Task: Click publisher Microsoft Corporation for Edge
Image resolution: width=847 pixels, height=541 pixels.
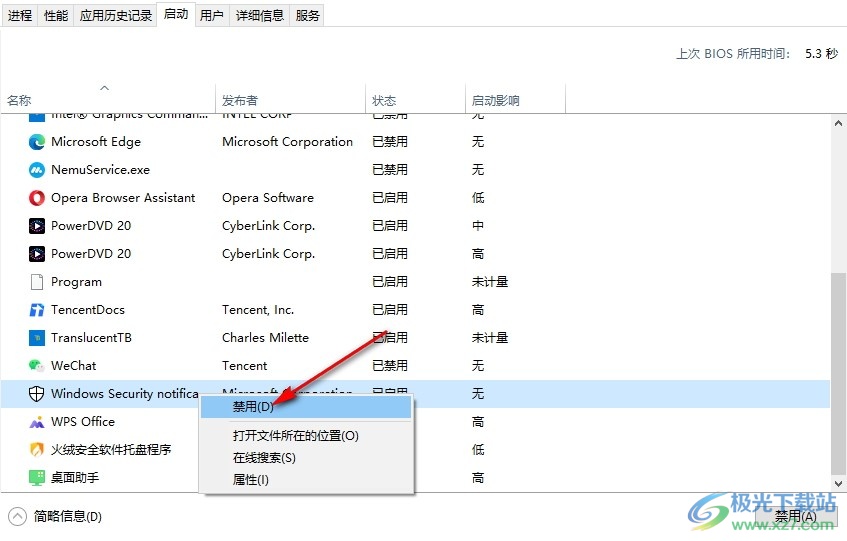Action: [x=287, y=142]
